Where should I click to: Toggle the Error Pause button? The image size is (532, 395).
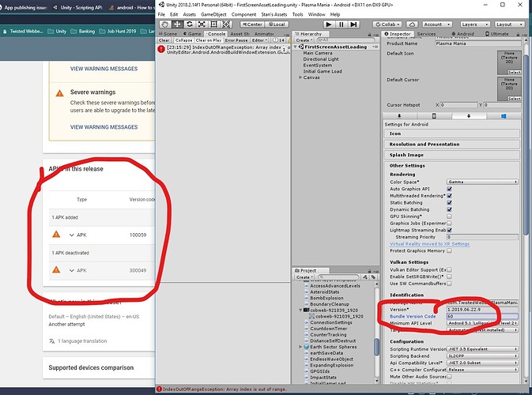click(x=236, y=40)
